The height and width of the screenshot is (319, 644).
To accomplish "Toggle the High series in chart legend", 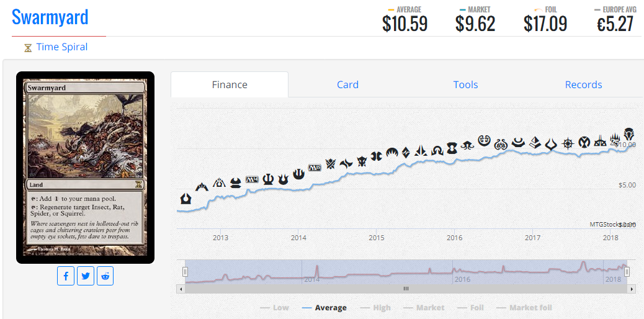I will (375, 307).
